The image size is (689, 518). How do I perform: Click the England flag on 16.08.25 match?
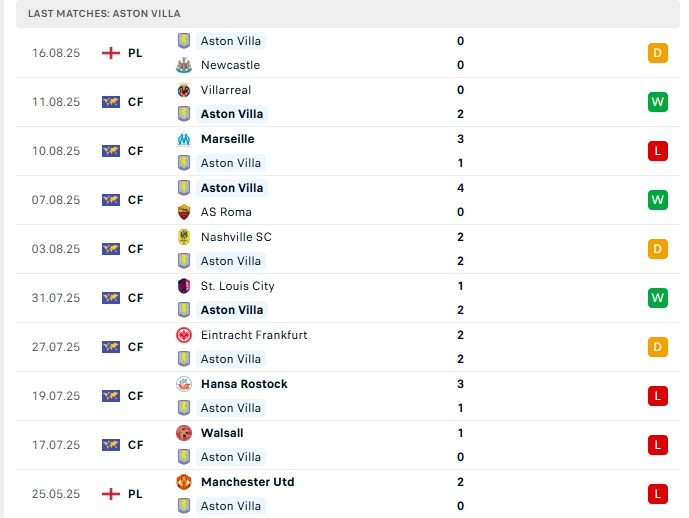tap(110, 53)
